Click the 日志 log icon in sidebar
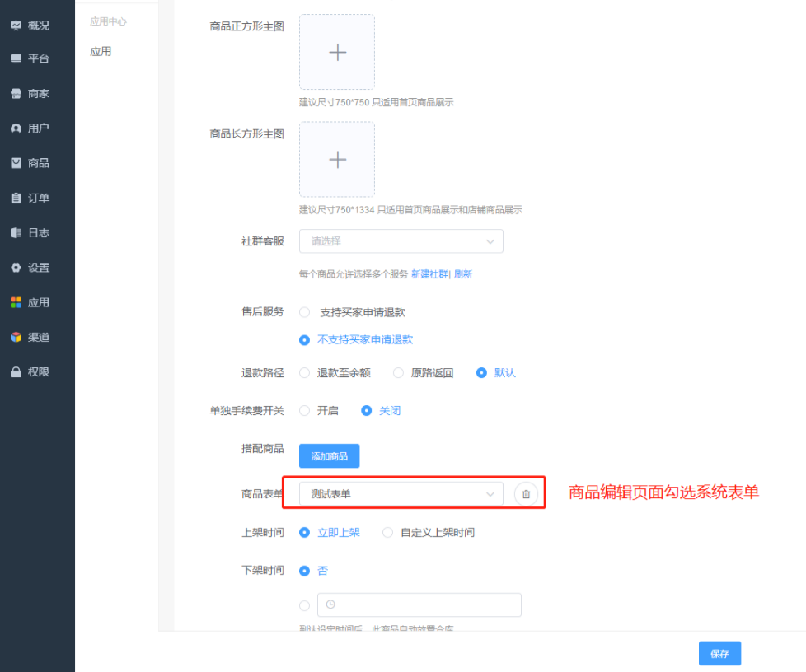 click(16, 233)
